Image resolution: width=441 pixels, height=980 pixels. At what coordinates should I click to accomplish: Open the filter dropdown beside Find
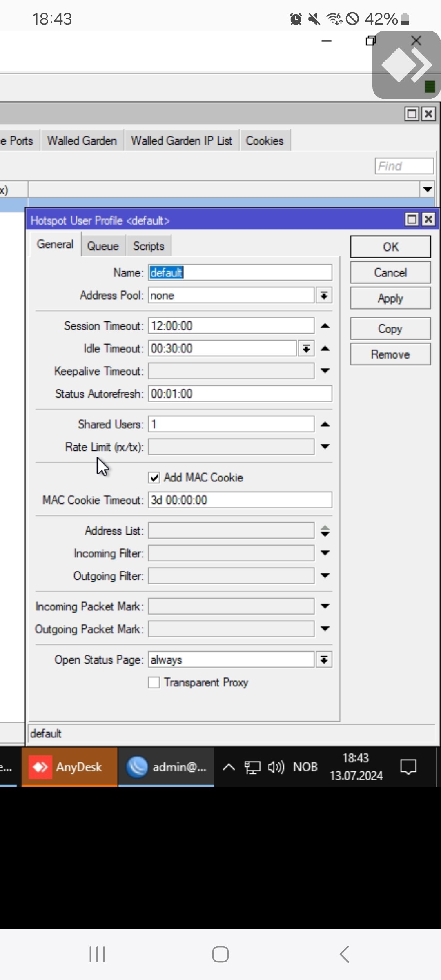[428, 189]
